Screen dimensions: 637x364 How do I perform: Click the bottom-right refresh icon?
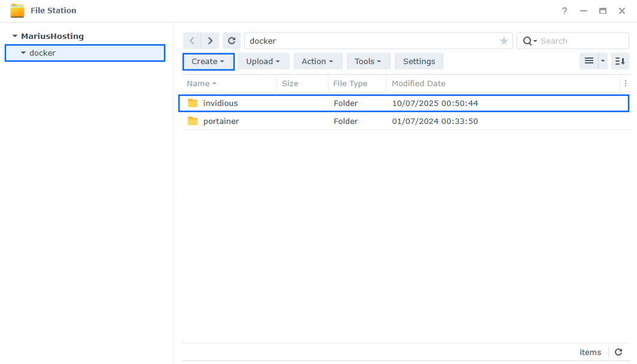point(618,352)
